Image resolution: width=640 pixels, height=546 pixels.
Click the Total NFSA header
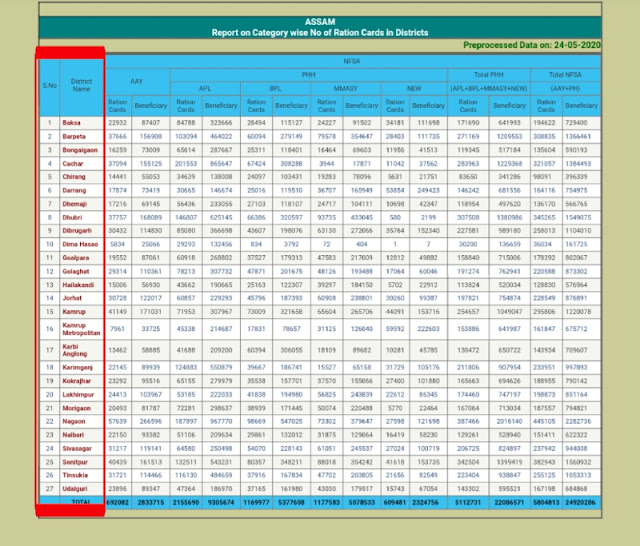(565, 75)
